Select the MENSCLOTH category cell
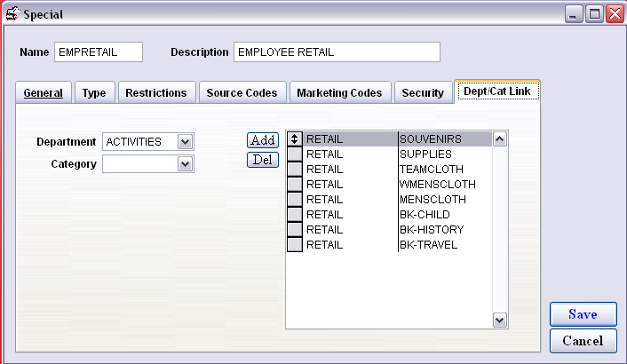 (x=445, y=200)
